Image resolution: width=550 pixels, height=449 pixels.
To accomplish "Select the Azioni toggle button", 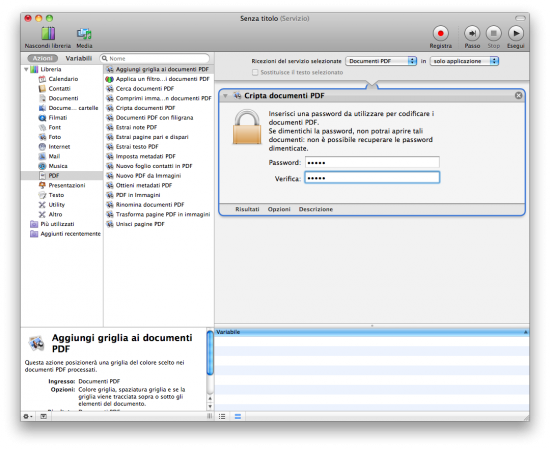I will [x=42, y=58].
